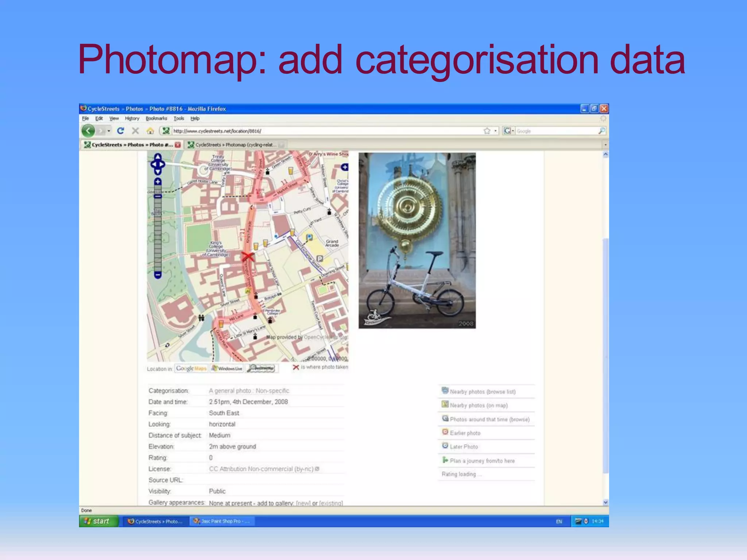Open the View menu

(114, 118)
